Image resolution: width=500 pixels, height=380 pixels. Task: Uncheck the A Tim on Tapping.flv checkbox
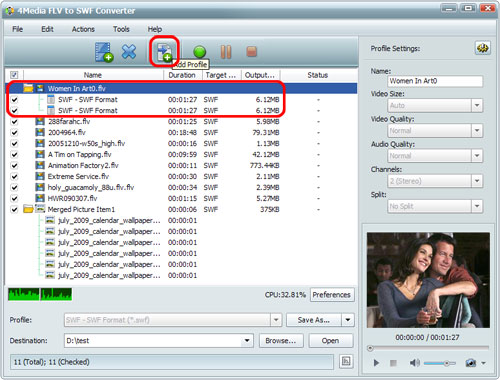point(14,154)
